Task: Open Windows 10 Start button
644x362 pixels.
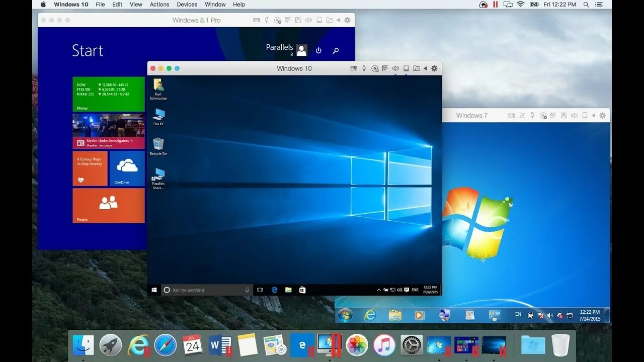Action: point(154,290)
